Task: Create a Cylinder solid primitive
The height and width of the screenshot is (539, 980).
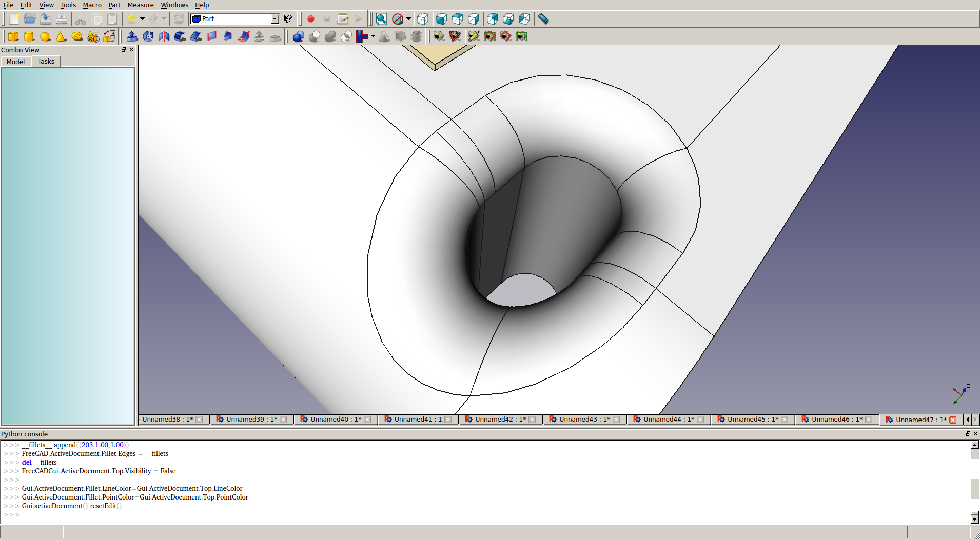Action: 29,36
